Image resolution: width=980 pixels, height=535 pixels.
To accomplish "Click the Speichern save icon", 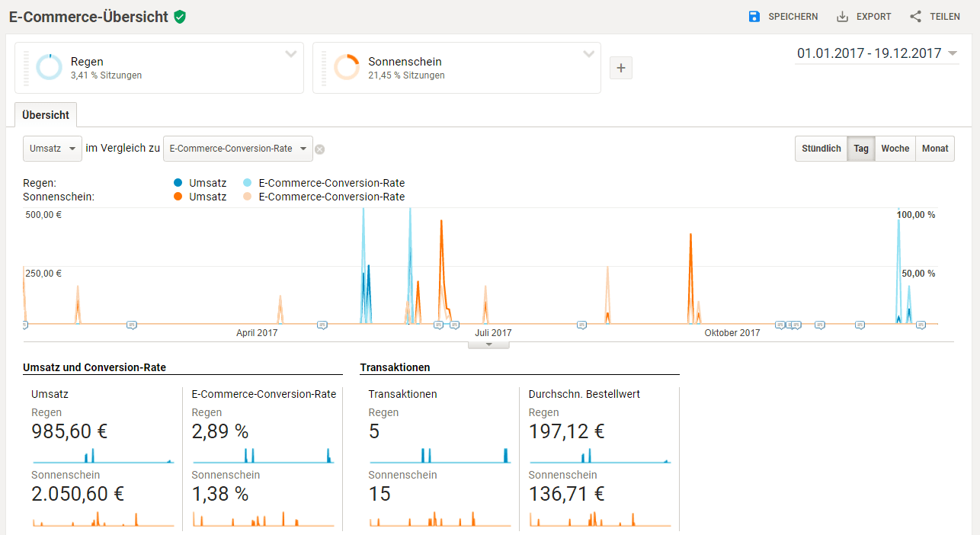I will coord(754,17).
